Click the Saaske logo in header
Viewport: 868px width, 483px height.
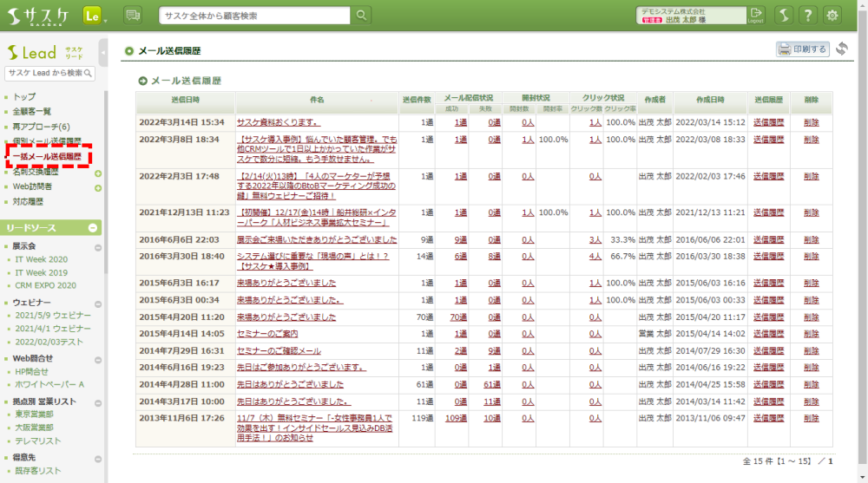(x=39, y=16)
